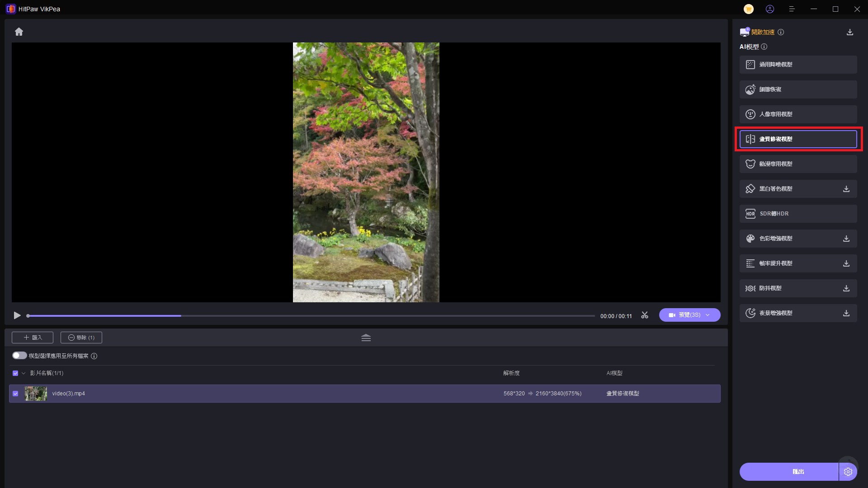Click the download icon beside 開啟加速
This screenshot has width=868, height=488.
(x=850, y=32)
